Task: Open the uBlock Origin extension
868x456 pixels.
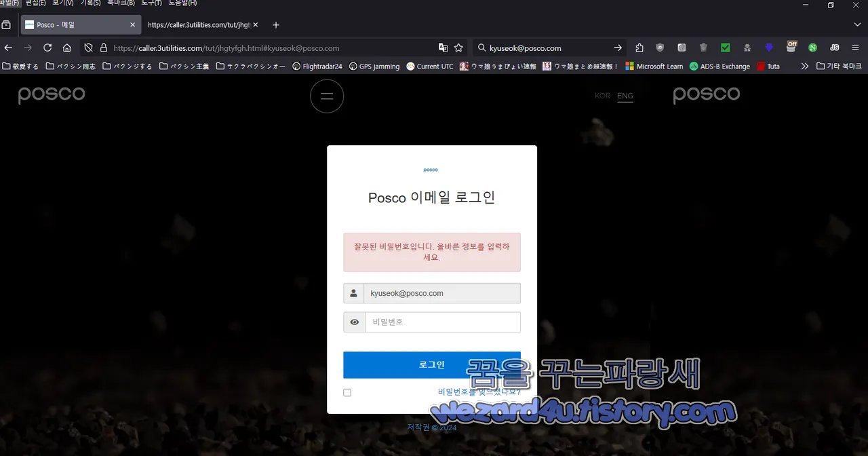Action: click(x=660, y=47)
